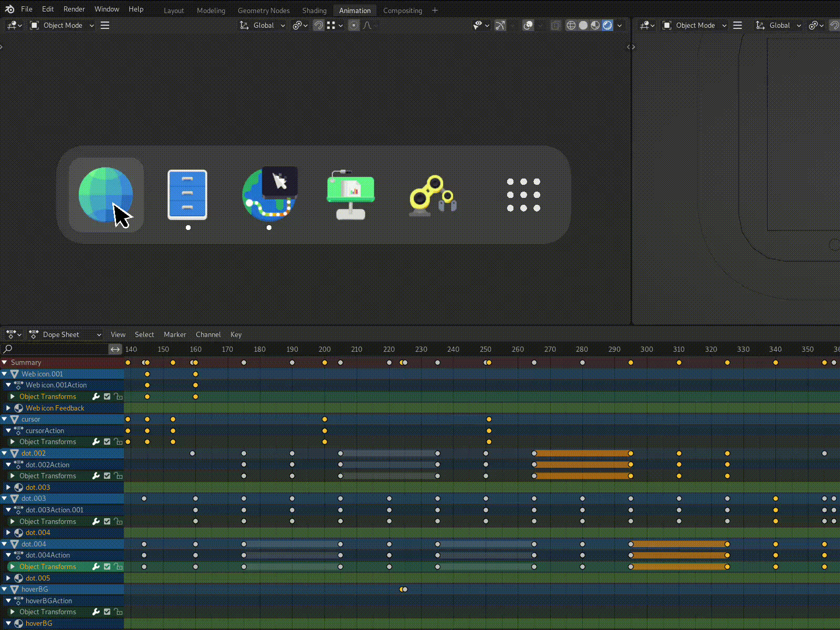Image resolution: width=840 pixels, height=630 pixels.
Task: Toggle the mute checkbox on hoverBG Object Transforms
Action: point(107,612)
